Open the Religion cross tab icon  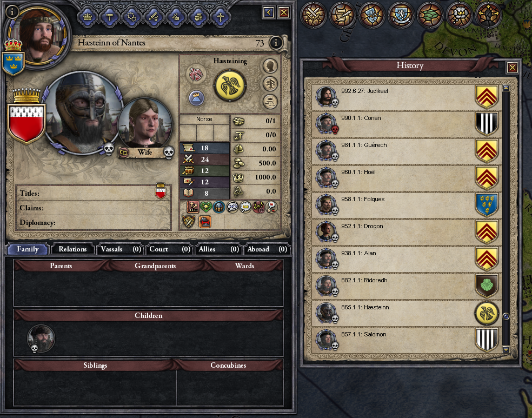coord(220,17)
